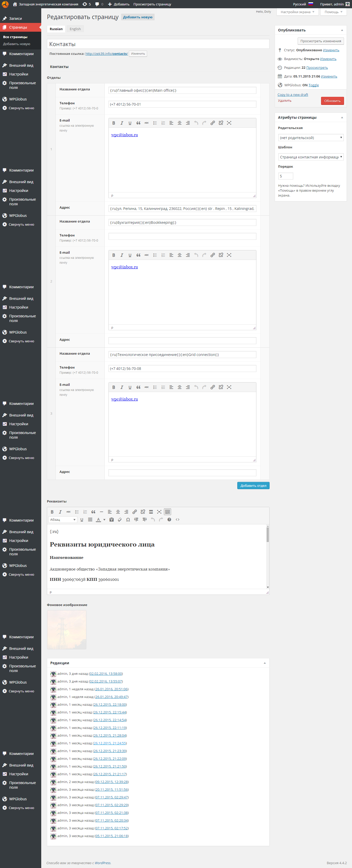The height and width of the screenshot is (868, 352).
Task: Click the Контакты title input field
Action: 158,44
